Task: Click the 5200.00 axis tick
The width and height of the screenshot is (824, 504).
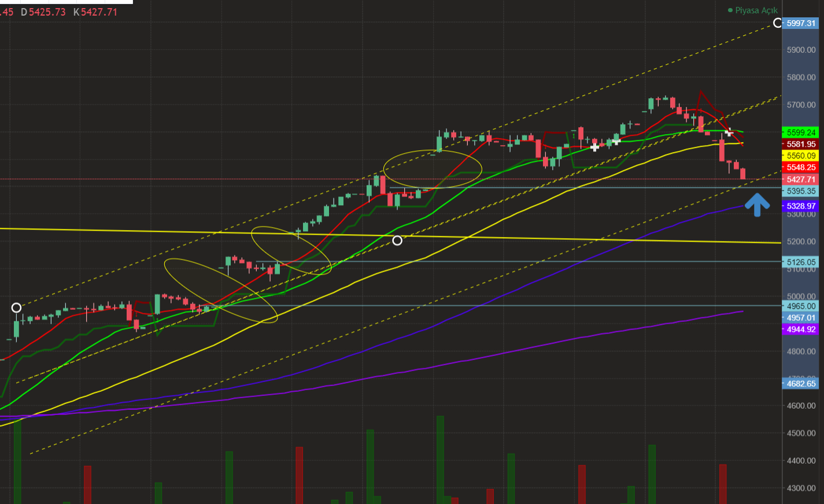Action: pos(801,242)
